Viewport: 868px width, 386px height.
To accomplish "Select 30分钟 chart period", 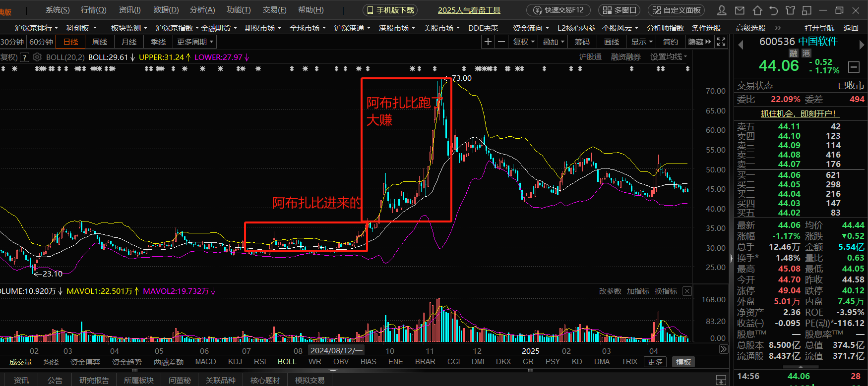I will coord(12,42).
